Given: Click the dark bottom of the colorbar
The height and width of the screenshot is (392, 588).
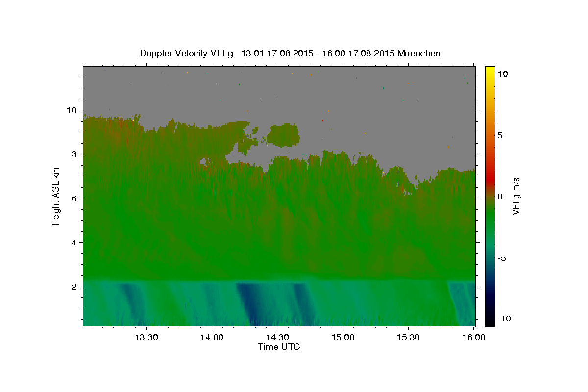Looking at the screenshot, I should [490, 321].
